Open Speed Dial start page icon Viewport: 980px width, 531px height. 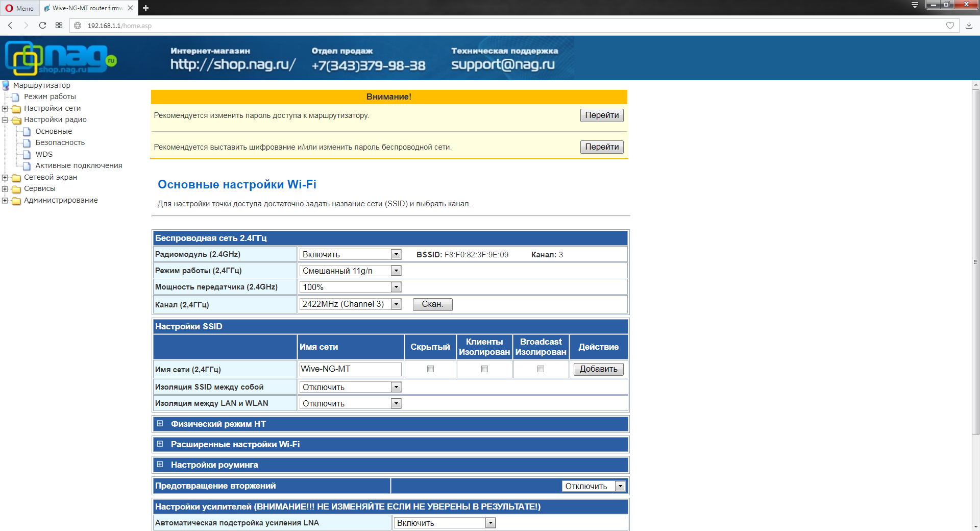point(59,26)
